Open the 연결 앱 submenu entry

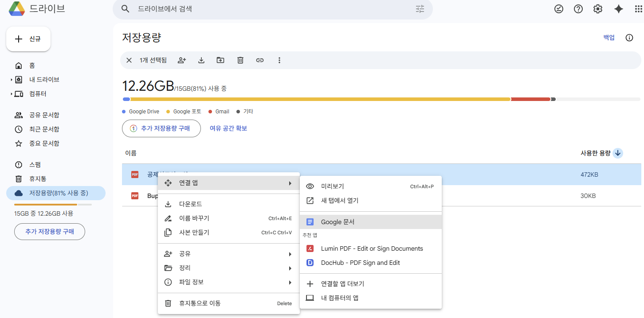tap(229, 183)
